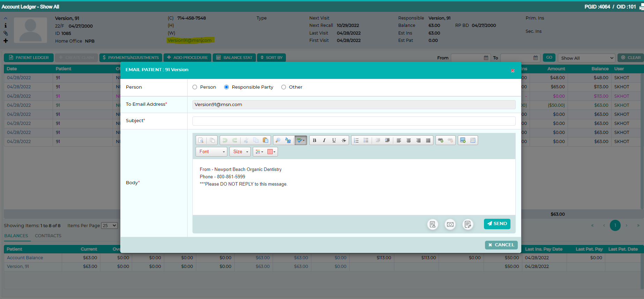Send the email to patient

[497, 224]
